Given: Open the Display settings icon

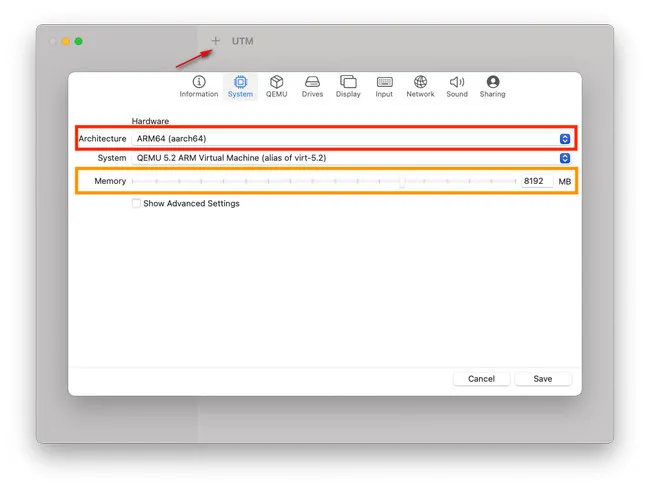Looking at the screenshot, I should [348, 82].
